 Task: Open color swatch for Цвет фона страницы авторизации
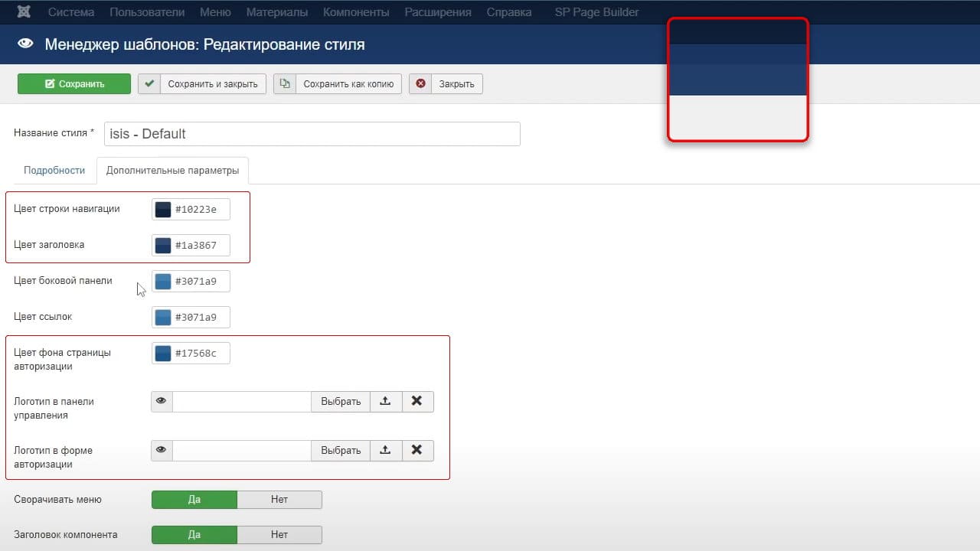coord(163,353)
